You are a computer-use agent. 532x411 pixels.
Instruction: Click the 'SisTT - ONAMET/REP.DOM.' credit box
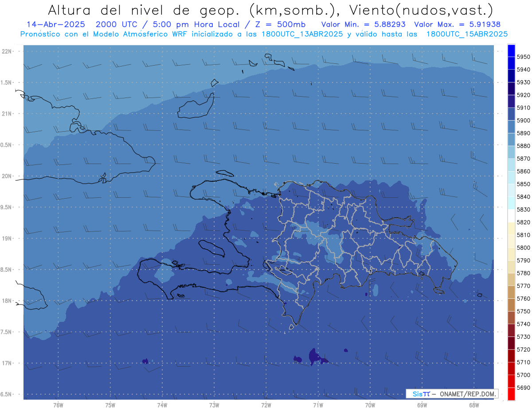coord(452,394)
